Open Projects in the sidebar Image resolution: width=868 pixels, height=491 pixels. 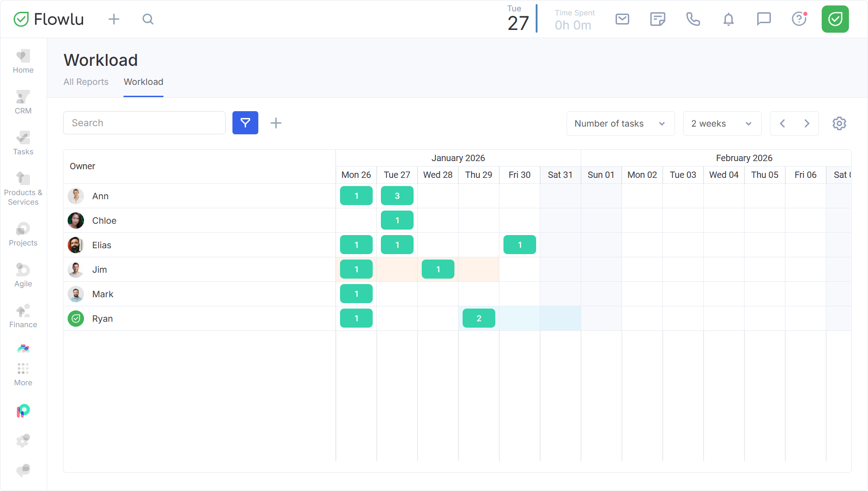(x=23, y=234)
